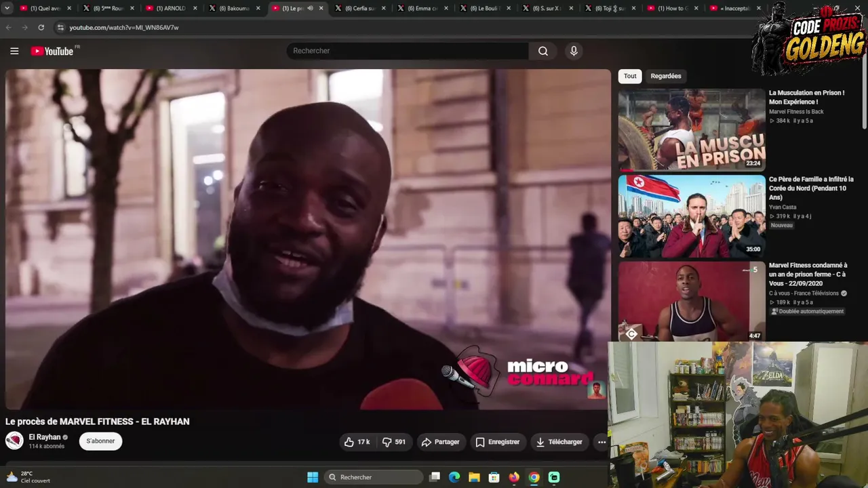The width and height of the screenshot is (868, 488).
Task: Close the 'Quel ave' YouTube tab
Action: click(x=69, y=8)
